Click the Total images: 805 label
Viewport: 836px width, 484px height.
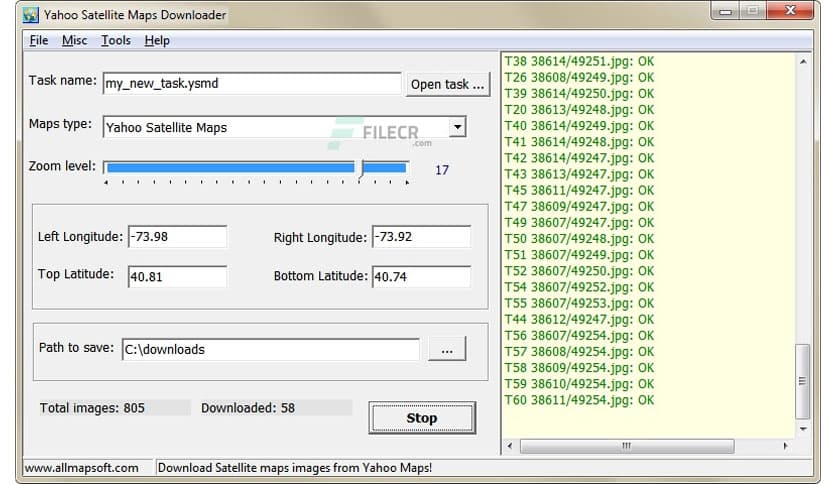pyautogui.click(x=92, y=408)
